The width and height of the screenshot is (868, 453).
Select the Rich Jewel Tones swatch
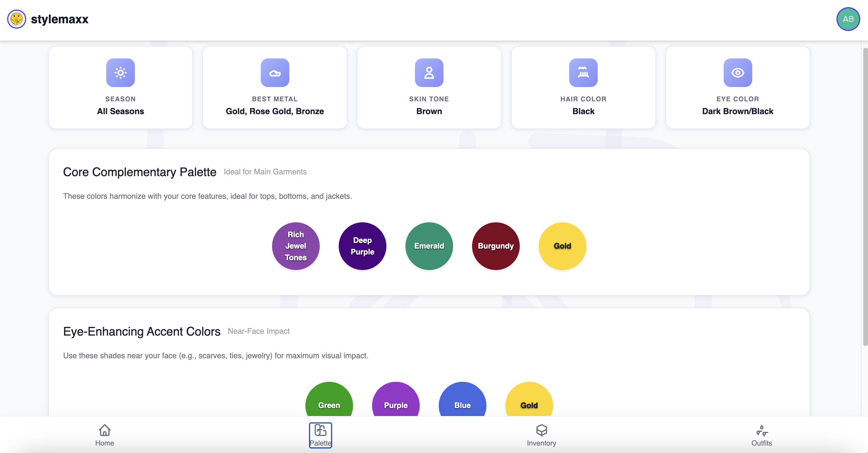pos(296,246)
